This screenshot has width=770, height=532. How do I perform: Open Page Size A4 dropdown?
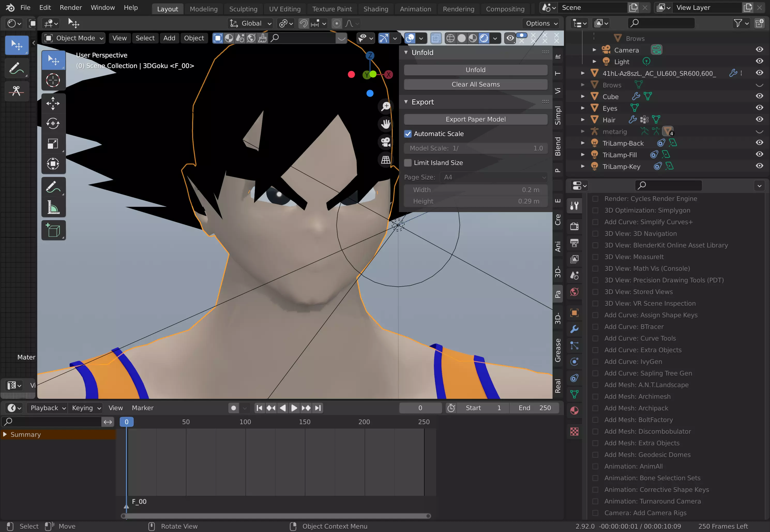pos(494,177)
